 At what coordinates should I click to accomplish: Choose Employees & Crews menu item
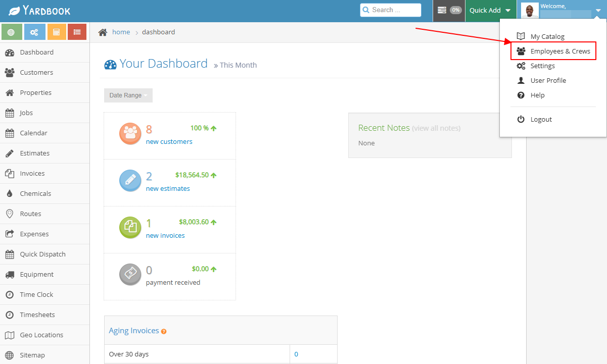pyautogui.click(x=553, y=51)
